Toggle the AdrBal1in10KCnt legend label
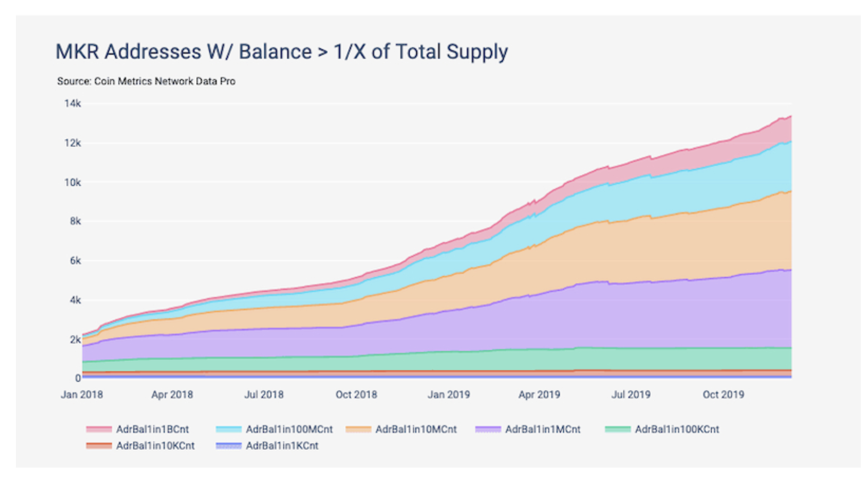This screenshot has height=478, width=868. pos(155,446)
